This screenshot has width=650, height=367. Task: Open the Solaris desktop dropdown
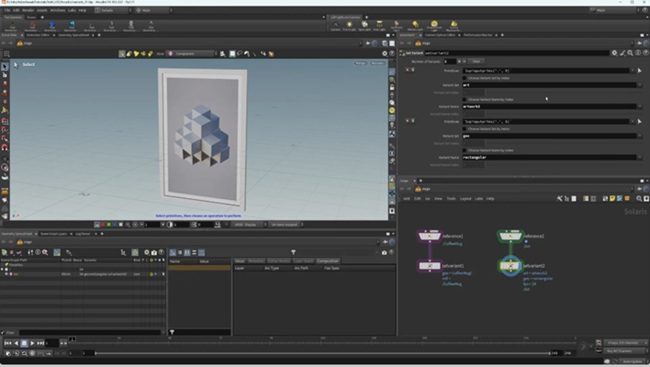click(x=113, y=10)
